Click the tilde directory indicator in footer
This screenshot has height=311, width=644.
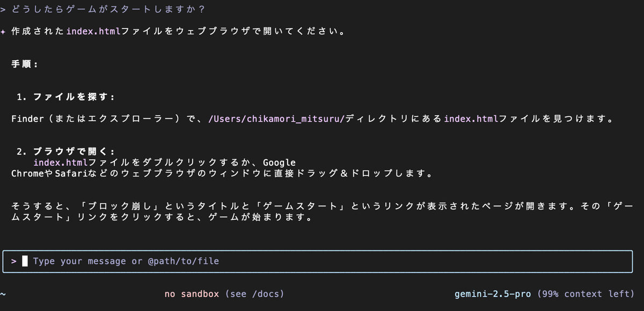[3, 294]
